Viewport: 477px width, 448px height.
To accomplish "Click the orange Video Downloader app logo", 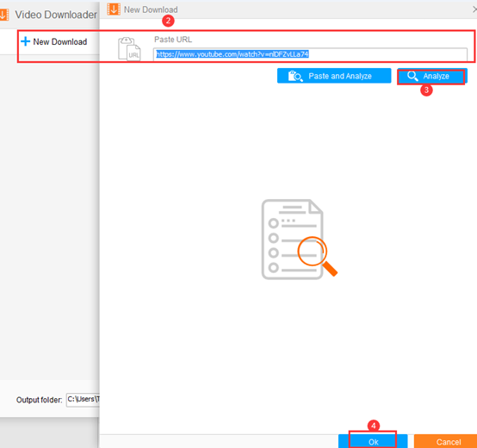I will pos(4,15).
